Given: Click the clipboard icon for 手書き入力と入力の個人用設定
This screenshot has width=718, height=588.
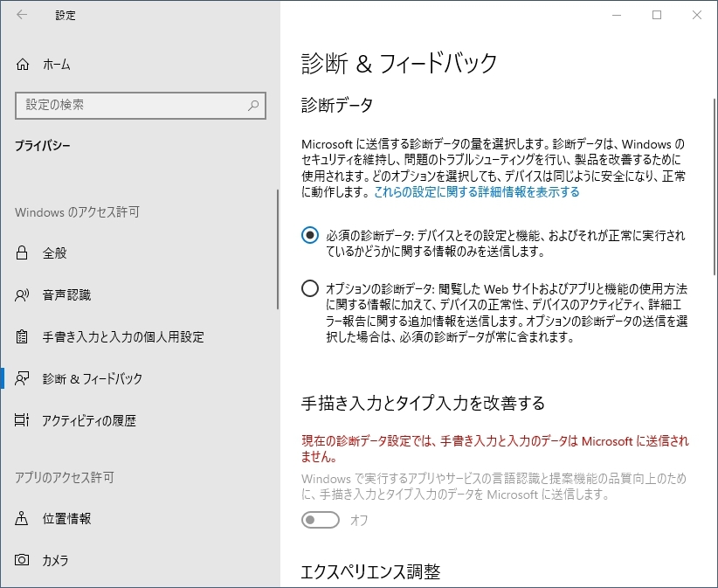Looking at the screenshot, I should [x=22, y=336].
